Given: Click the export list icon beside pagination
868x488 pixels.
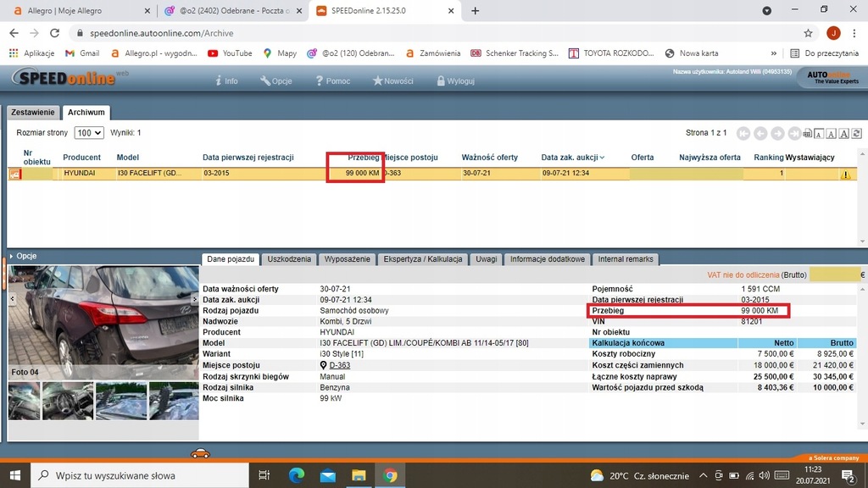Looking at the screenshot, I should (x=807, y=133).
